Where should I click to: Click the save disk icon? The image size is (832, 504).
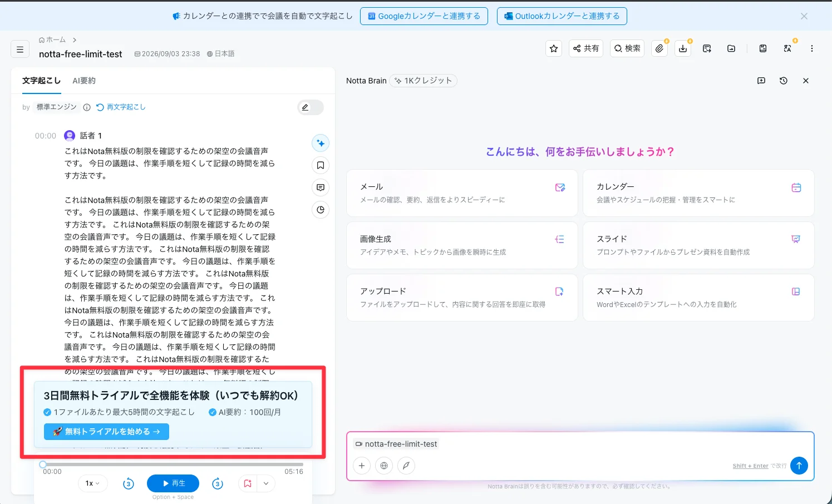tap(763, 48)
